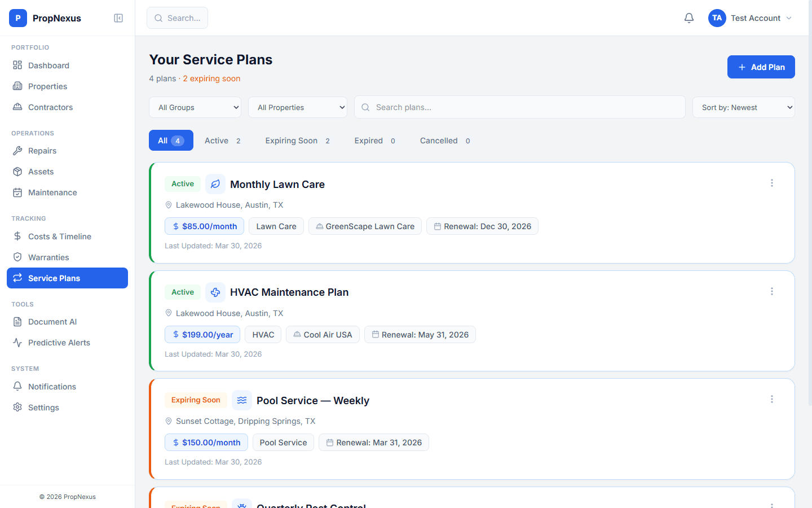Click the Add Plan button
The image size is (812, 508).
tap(761, 67)
